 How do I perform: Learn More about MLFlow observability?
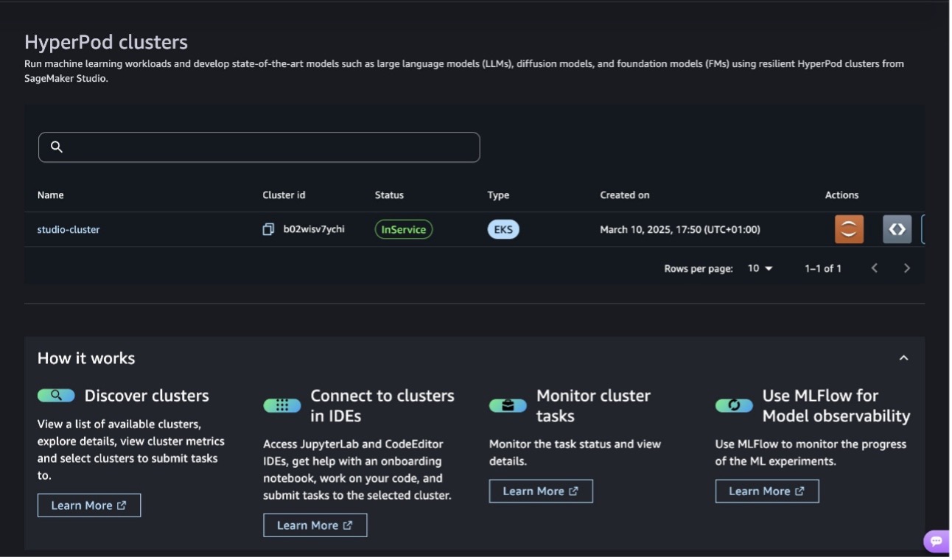pos(767,491)
